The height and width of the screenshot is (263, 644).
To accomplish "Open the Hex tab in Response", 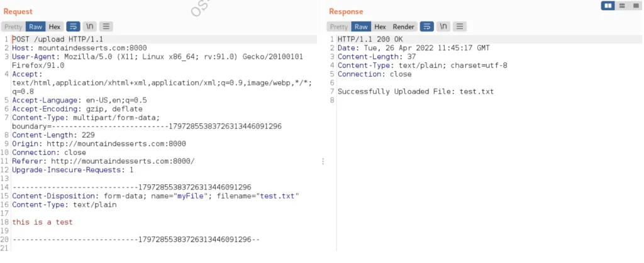I will (x=380, y=26).
